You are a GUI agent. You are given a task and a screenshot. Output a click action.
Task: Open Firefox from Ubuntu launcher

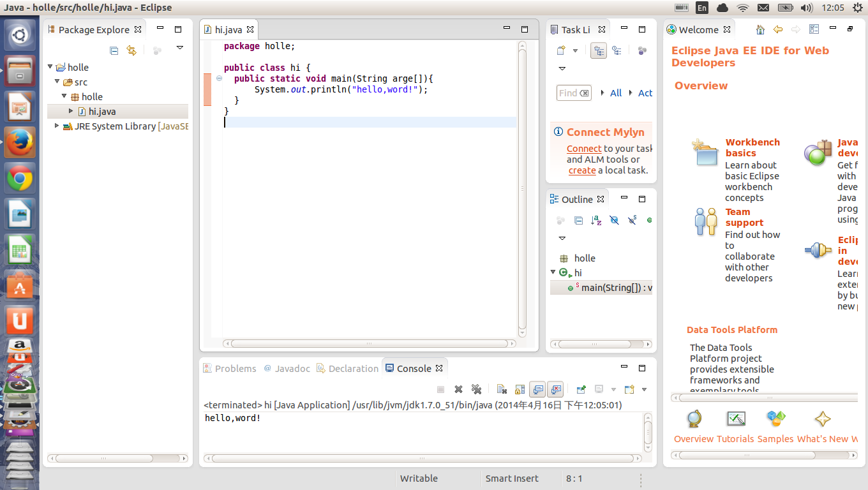coord(20,142)
